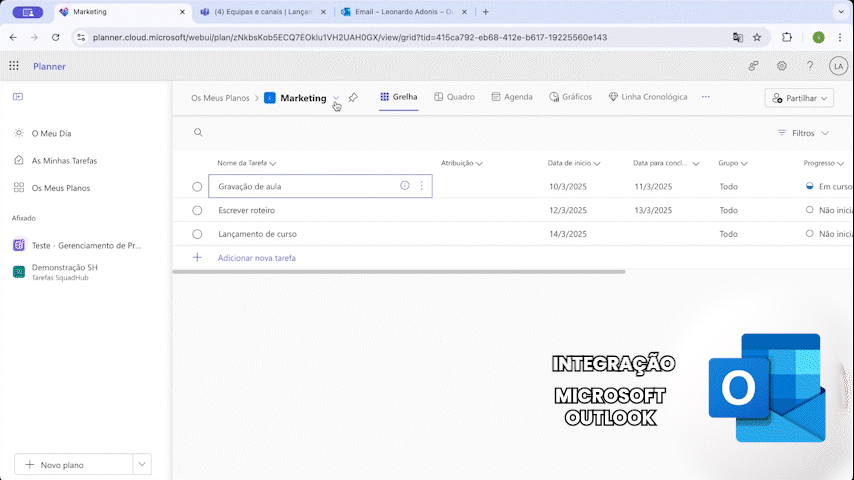Screen dimensions: 854x480
Task: Sort by Nome da Tarefa column header
Action: click(247, 163)
